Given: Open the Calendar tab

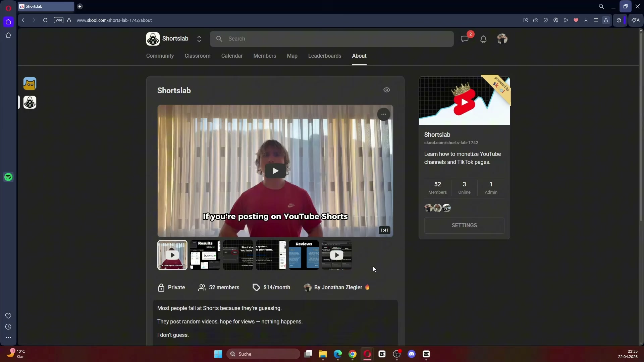Looking at the screenshot, I should 232,56.
